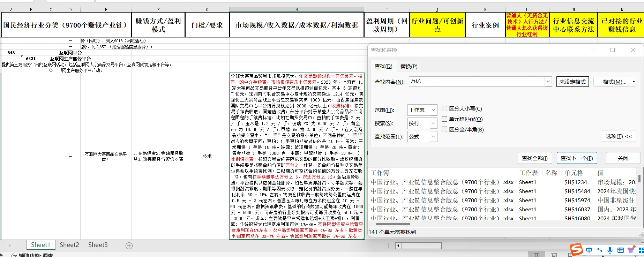Screen dimensions: 644x257
Task: Click the 行业信息交流中心联系方法 header cell
Action: point(574,25)
